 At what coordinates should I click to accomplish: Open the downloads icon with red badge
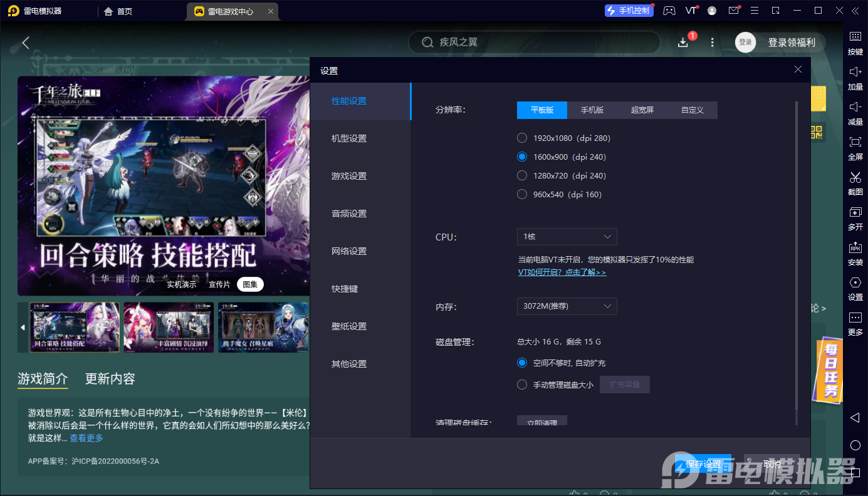tap(683, 42)
